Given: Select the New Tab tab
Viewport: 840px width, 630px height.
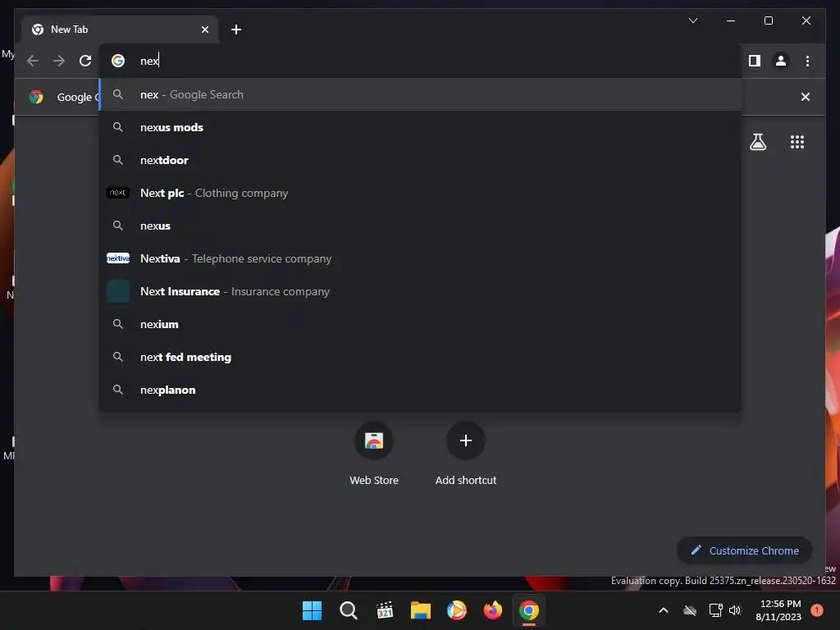Looking at the screenshot, I should [120, 30].
